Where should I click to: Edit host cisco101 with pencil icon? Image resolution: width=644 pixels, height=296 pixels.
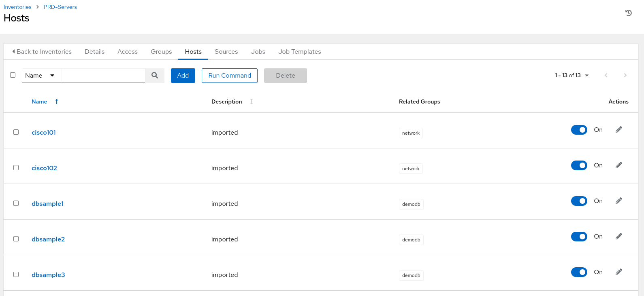[x=618, y=130]
